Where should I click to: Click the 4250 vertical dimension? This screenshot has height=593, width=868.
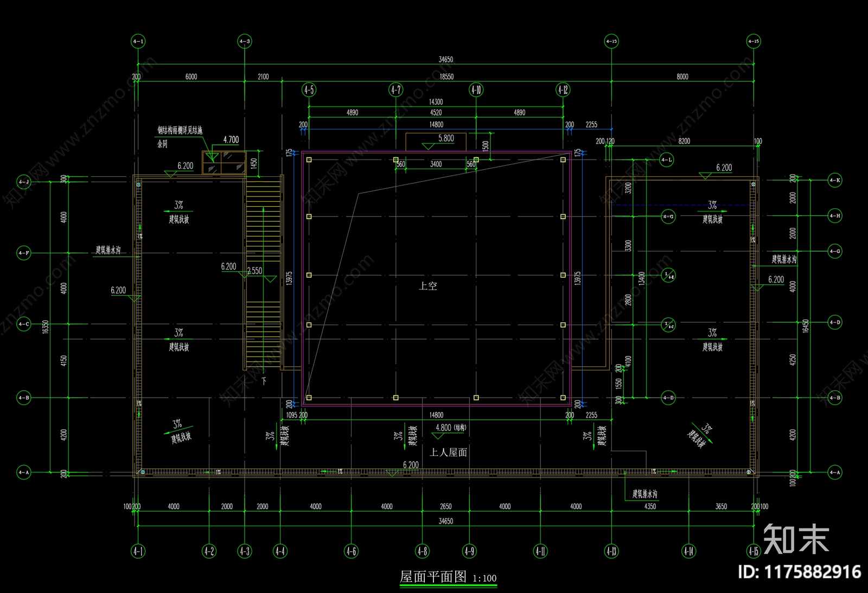click(793, 360)
